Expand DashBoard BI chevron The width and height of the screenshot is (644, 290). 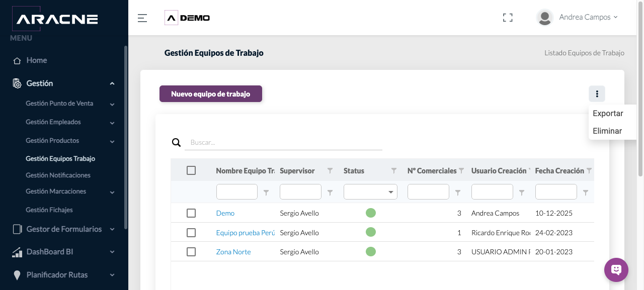click(x=112, y=252)
